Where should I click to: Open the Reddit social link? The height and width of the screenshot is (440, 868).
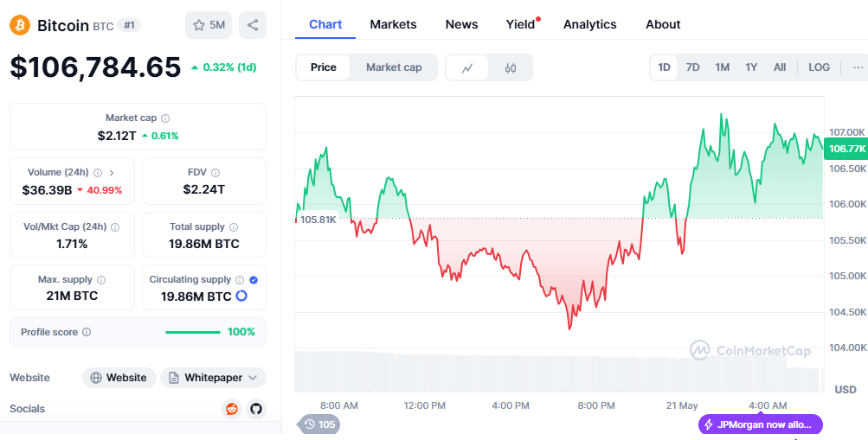point(232,409)
